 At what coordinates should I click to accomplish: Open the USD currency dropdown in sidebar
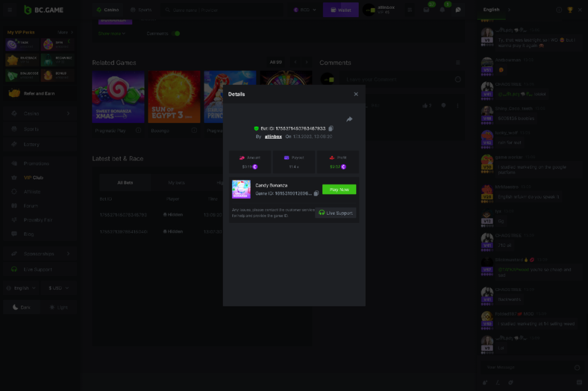[59, 288]
